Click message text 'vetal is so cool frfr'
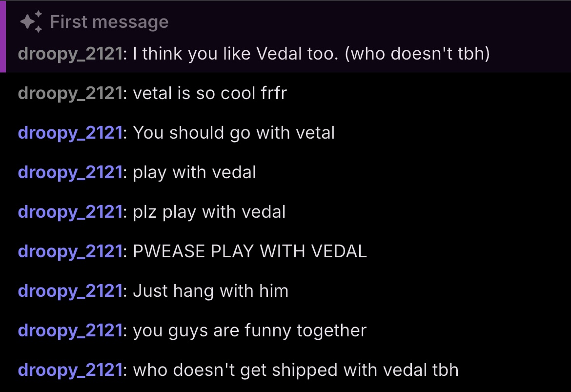Screen dimensions: 571x392 click(x=210, y=93)
